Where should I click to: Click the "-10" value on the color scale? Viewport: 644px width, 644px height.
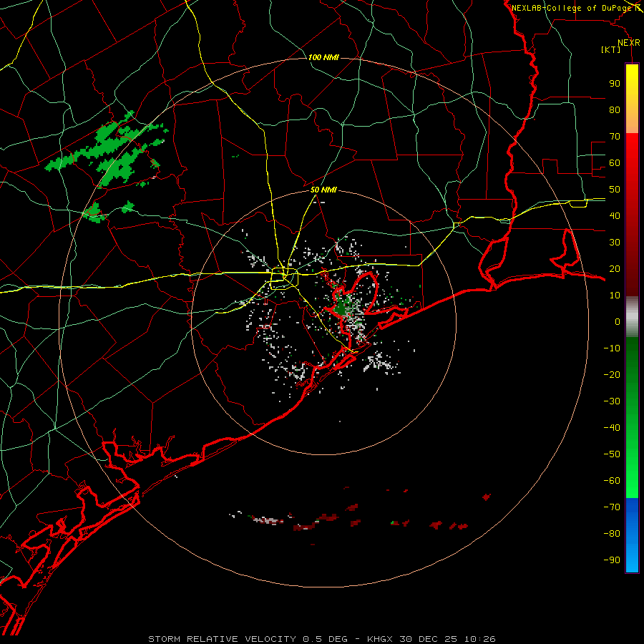612,348
